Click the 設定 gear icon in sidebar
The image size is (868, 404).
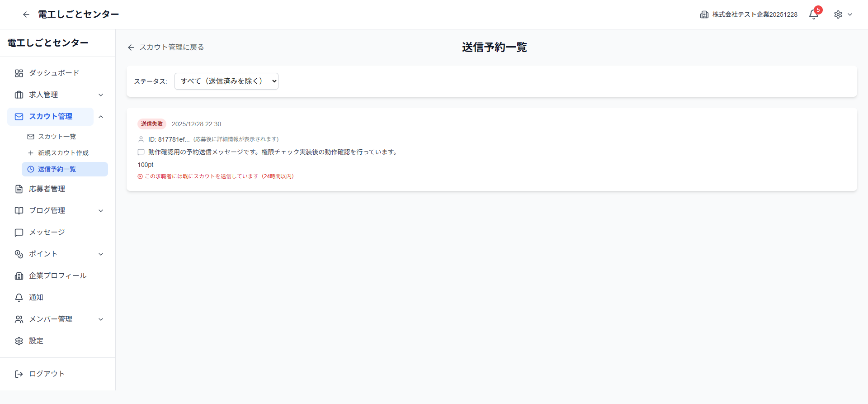[19, 341]
